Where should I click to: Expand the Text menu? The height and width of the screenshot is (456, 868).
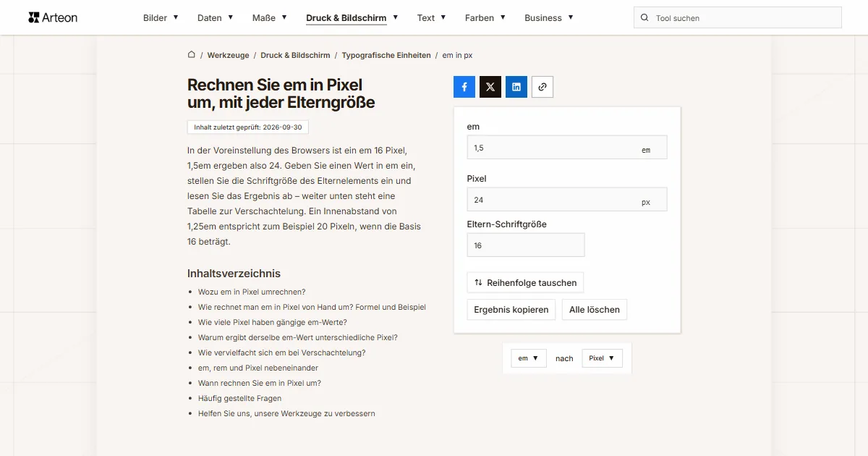click(x=432, y=18)
